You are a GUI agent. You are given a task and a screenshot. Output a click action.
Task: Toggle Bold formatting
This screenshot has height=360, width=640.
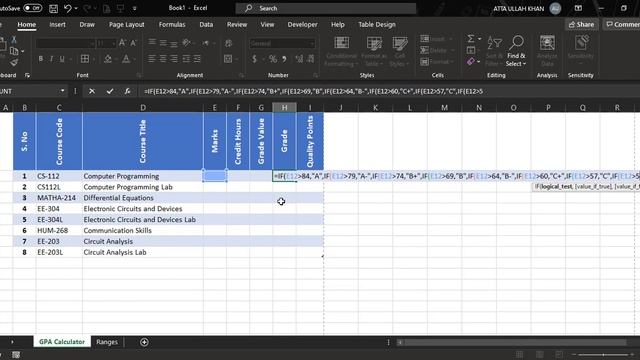40,59
